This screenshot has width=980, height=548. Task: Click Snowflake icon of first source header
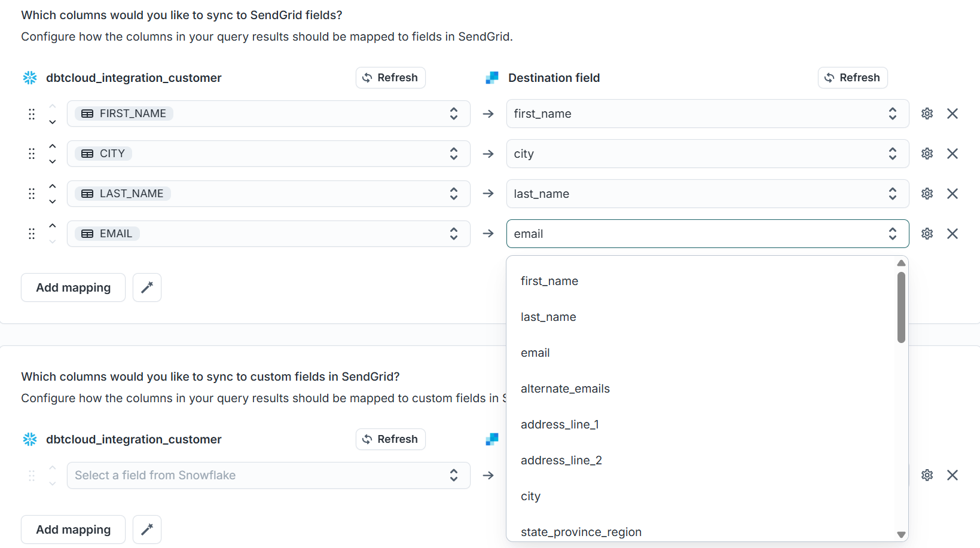30,78
